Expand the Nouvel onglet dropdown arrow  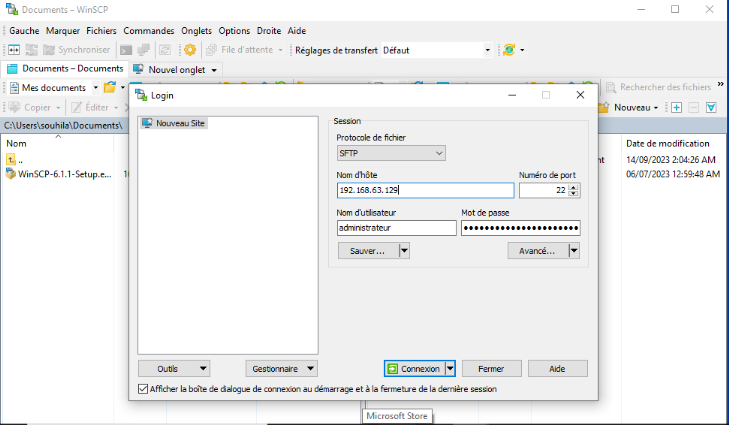[214, 70]
